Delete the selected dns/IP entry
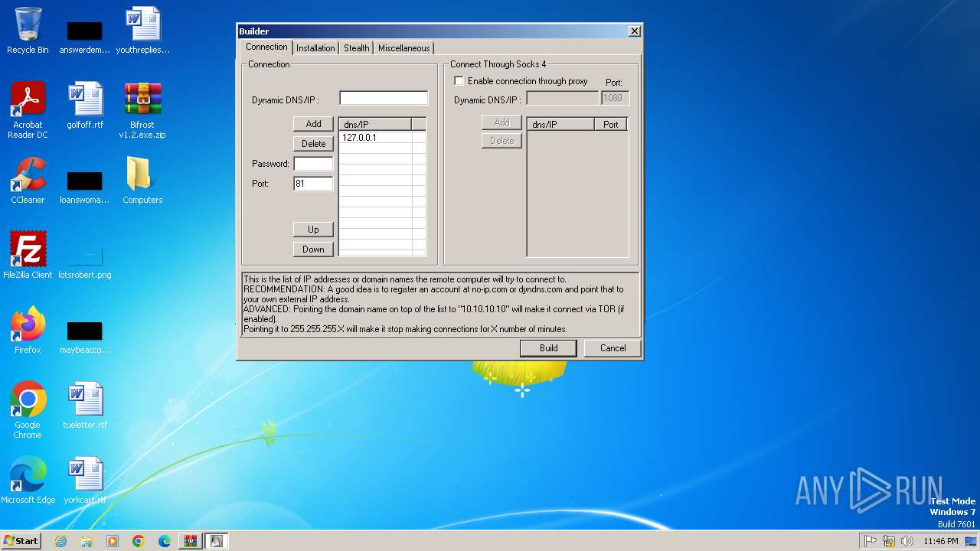This screenshot has height=551, width=980. click(x=313, y=144)
